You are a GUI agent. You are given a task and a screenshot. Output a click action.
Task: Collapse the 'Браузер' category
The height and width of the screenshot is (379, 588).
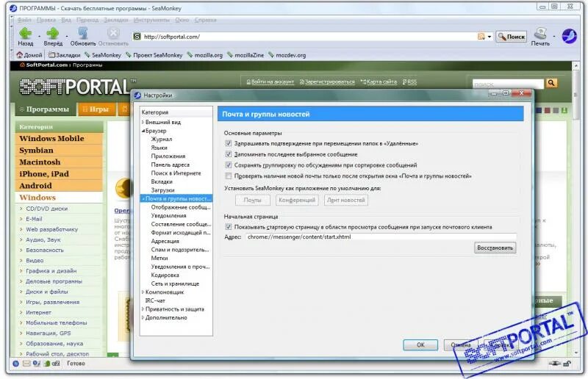pos(143,131)
